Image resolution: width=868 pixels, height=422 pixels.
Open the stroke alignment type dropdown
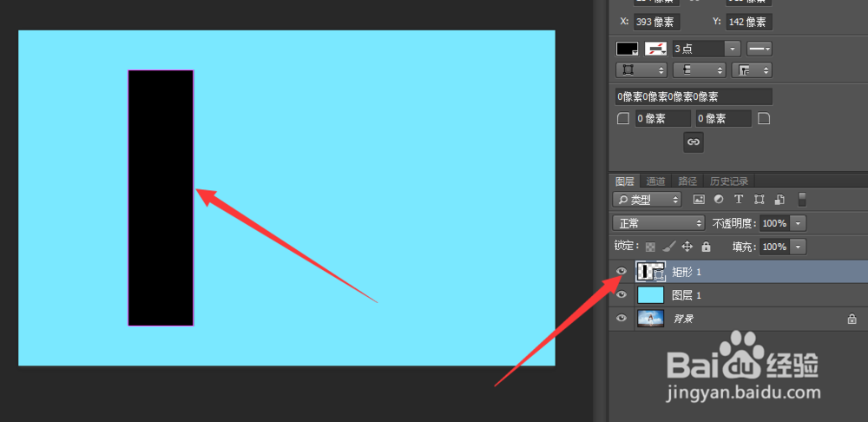point(641,70)
